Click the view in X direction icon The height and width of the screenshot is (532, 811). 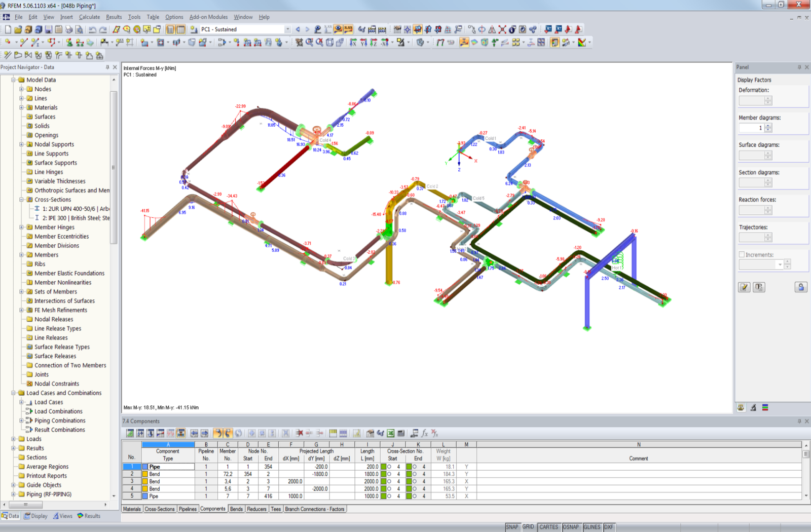coord(353,43)
